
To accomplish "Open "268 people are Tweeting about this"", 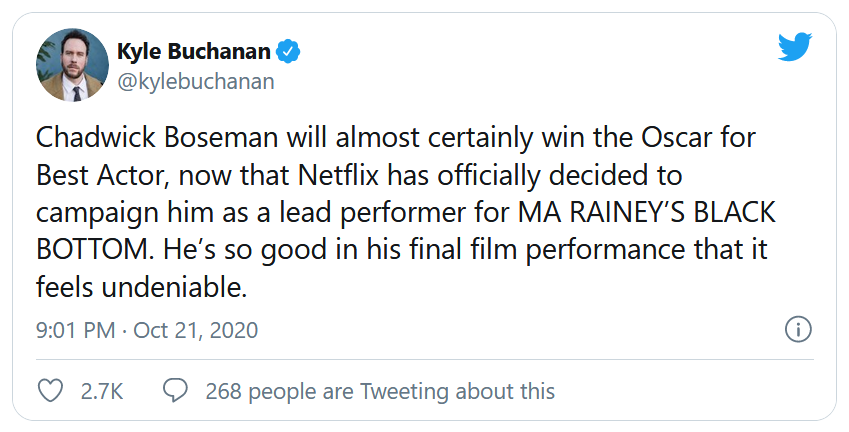I will 379,390.
